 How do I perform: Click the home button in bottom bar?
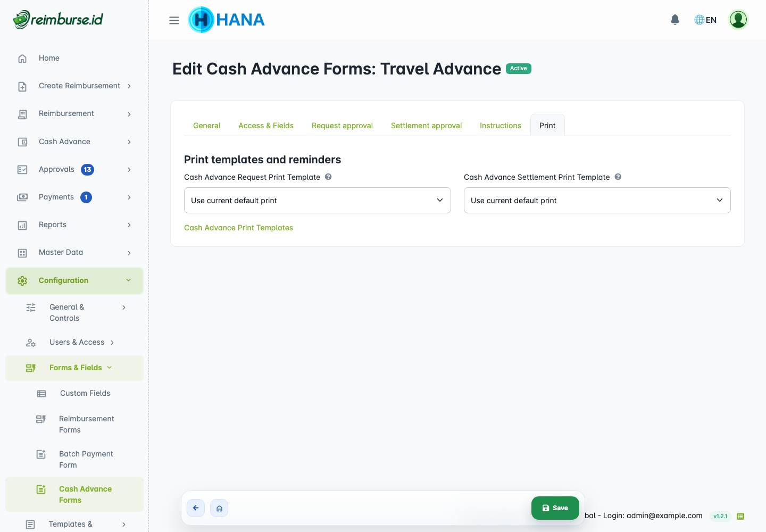pos(219,508)
